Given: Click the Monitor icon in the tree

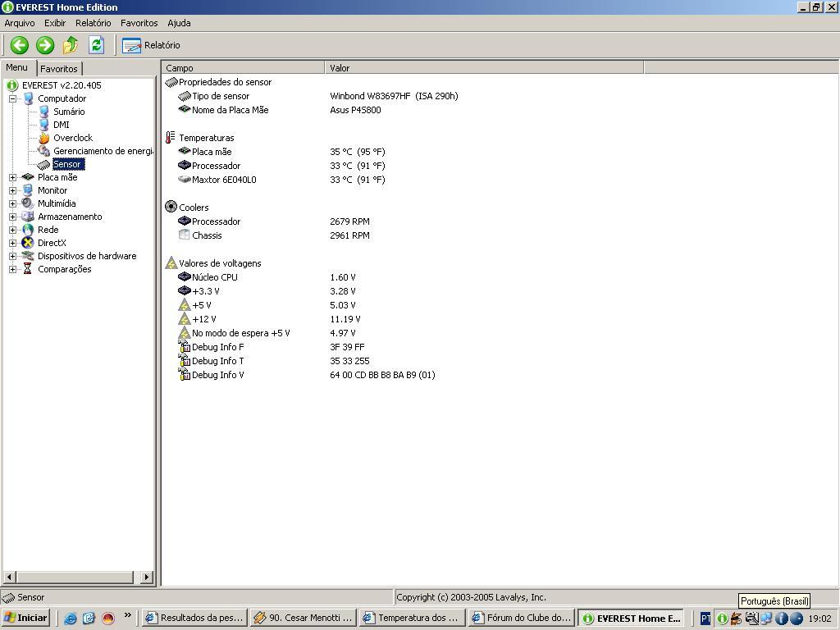Looking at the screenshot, I should pyautogui.click(x=28, y=190).
